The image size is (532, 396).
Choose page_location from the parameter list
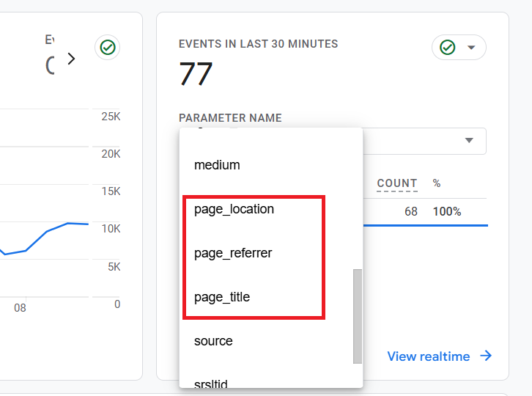[x=234, y=209]
